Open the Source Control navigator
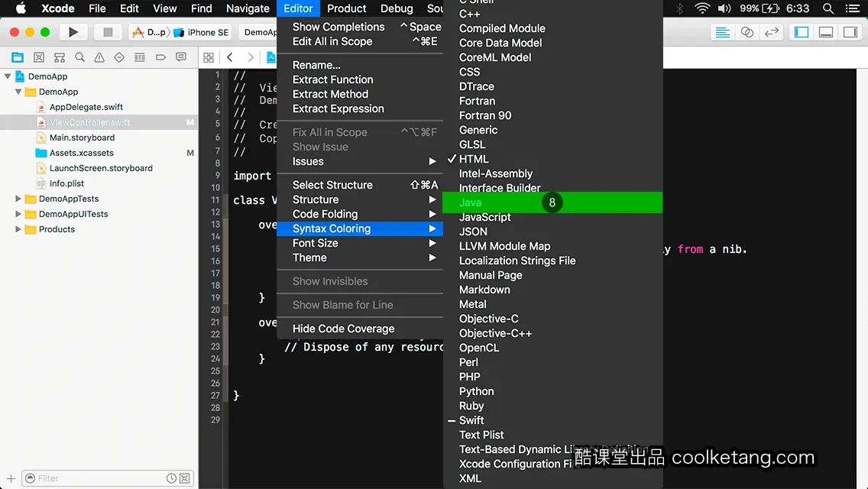868x489 pixels. 39,57
